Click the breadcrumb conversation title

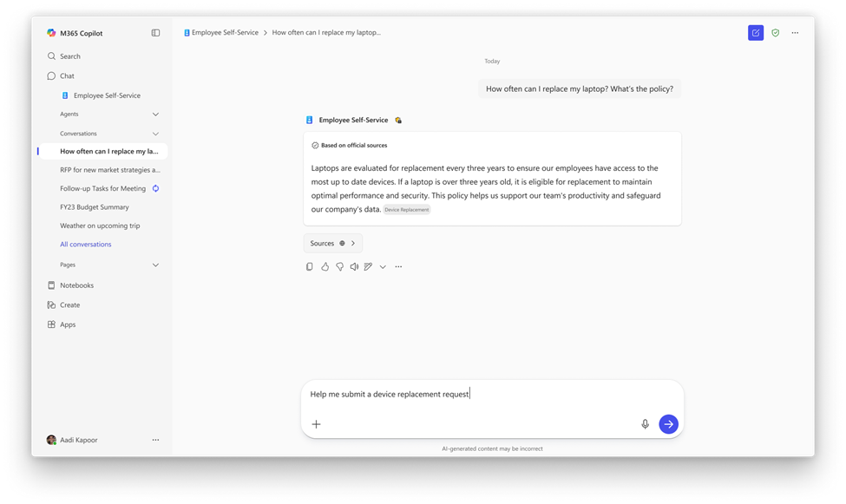[x=326, y=33]
